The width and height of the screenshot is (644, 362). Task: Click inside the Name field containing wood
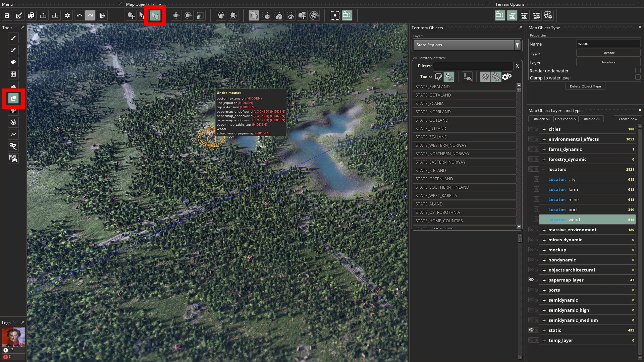tap(608, 44)
